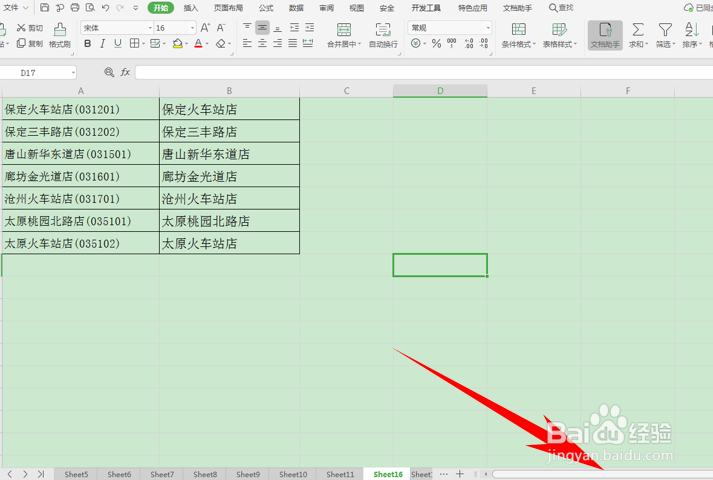
Task: Justify text alignment icon
Action: point(292,43)
